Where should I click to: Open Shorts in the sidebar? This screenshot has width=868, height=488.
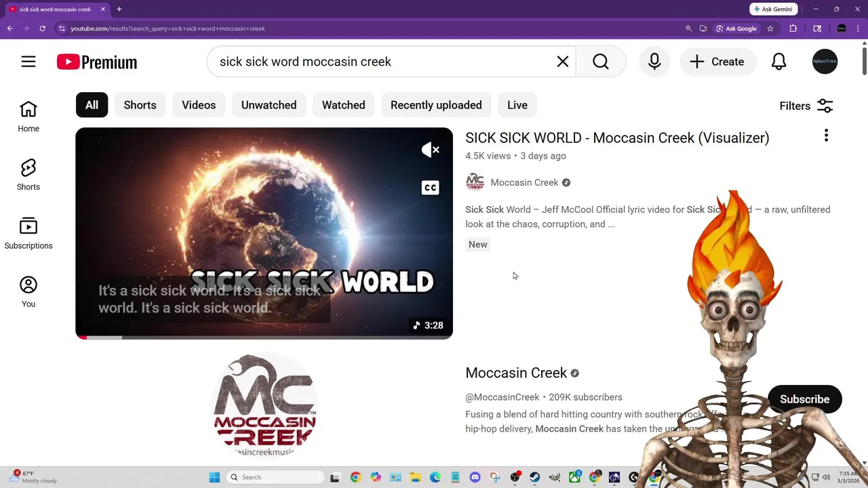click(28, 175)
